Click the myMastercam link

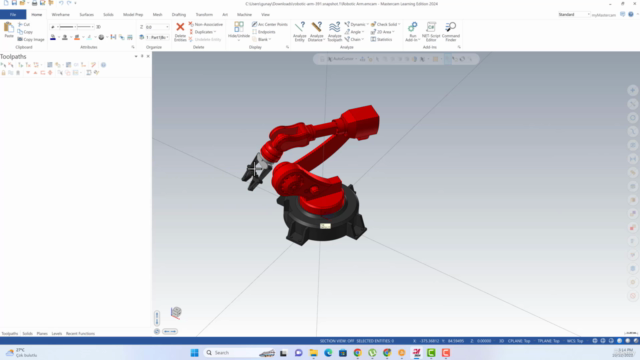coord(603,15)
